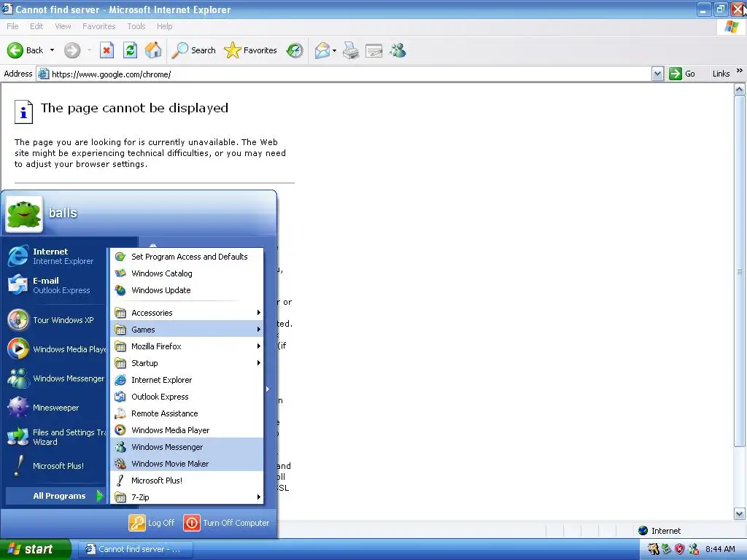Open Windows Media Player in All Programs list
This screenshot has width=747, height=560.
tap(187, 430)
